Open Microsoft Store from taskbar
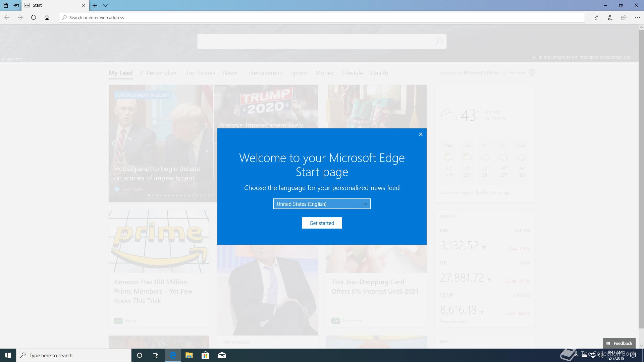 [205, 355]
